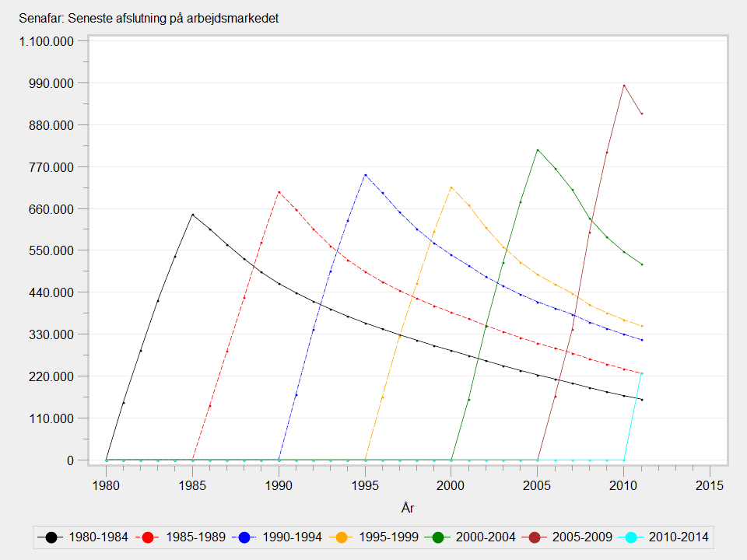Click the 0 label on the y-axis
747x560 pixels.
coord(71,460)
